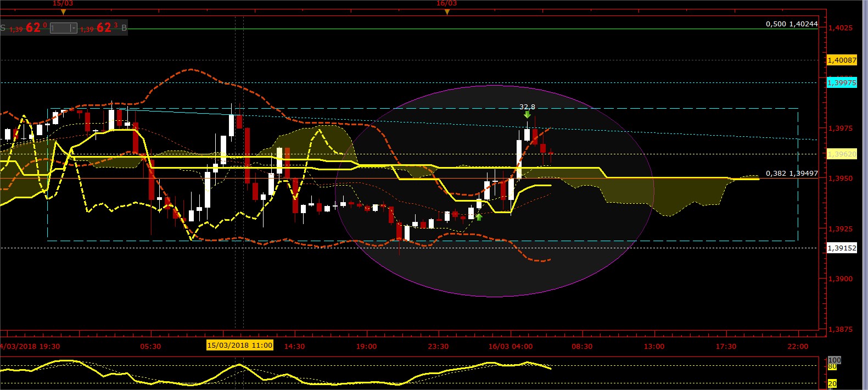The image size is (868, 390).
Task: Select the cyan 1,39975 price level label
Action: 842,82
